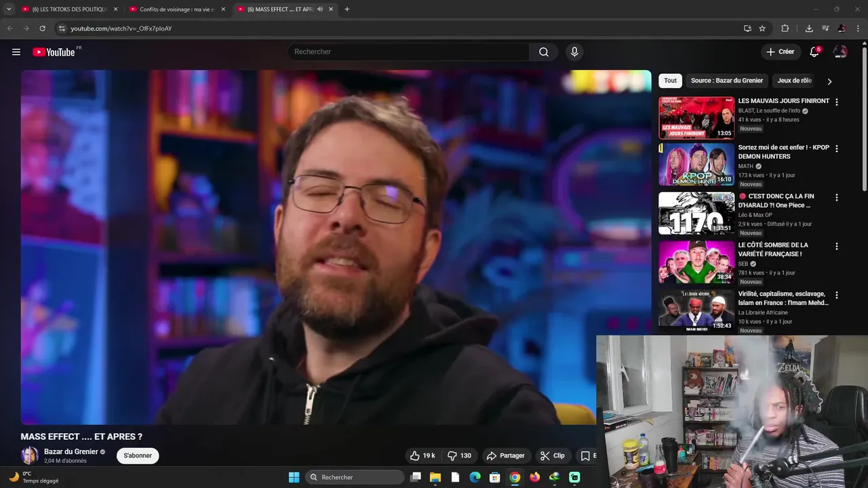The width and height of the screenshot is (868, 488).
Task: Click the address bar URL youtube.com/watch
Action: click(121, 28)
